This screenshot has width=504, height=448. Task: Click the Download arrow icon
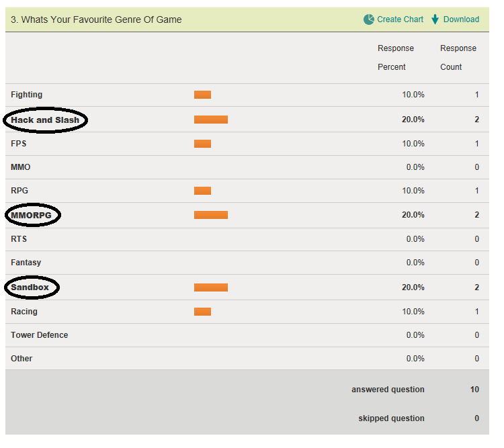pos(435,19)
